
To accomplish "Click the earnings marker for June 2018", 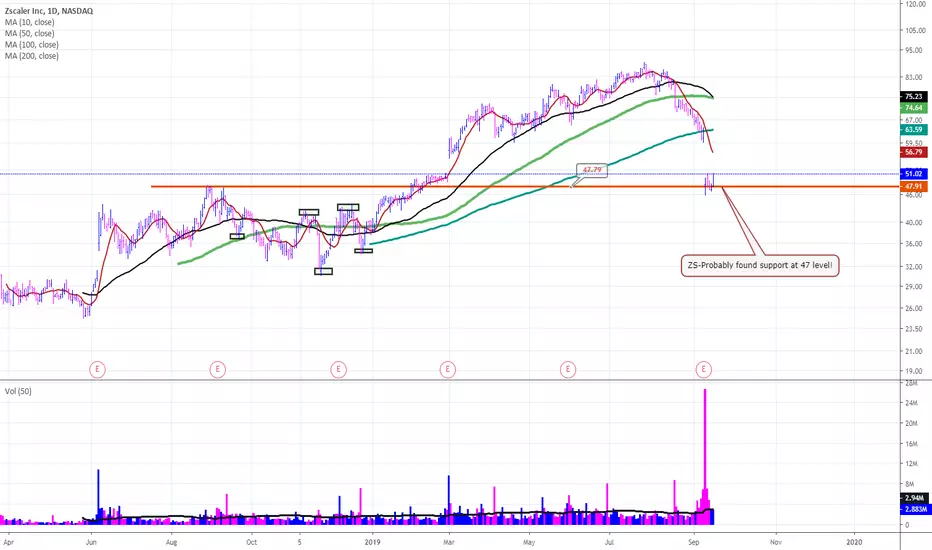I will (97, 370).
